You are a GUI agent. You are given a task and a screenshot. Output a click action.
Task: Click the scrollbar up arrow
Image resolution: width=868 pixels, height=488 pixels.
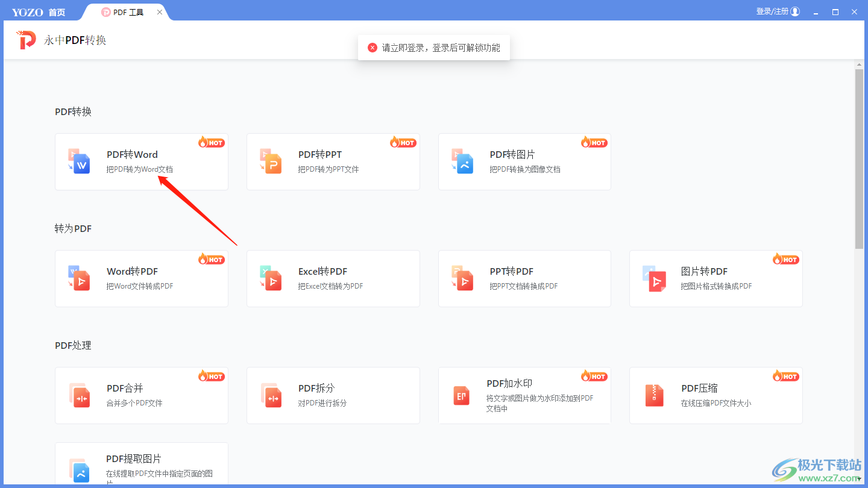(859, 64)
